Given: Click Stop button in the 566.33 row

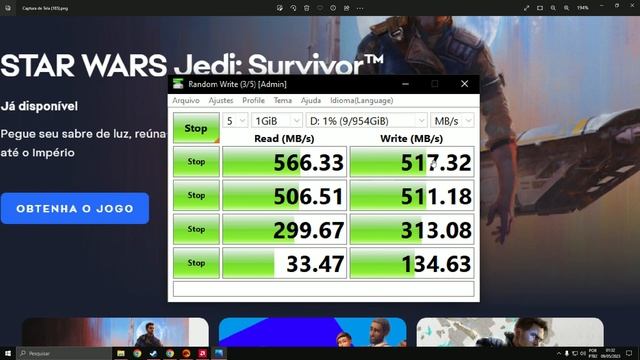Looking at the screenshot, I should 196,162.
